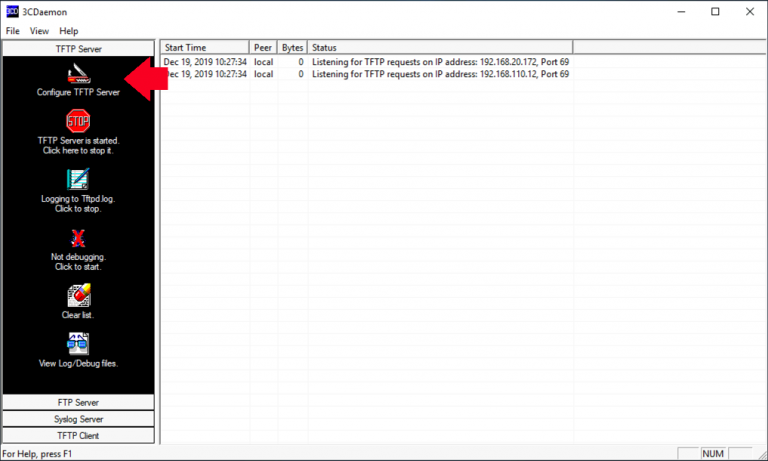Select the TFTP Server panel tab
The width and height of the screenshot is (768, 461).
78,49
